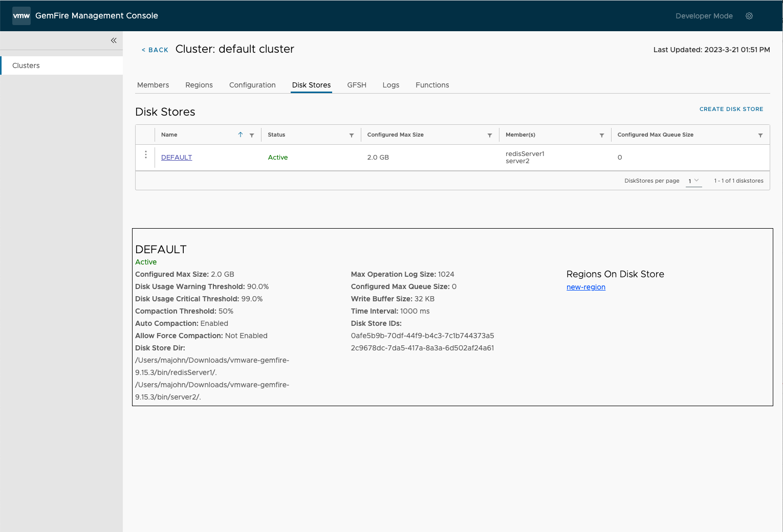This screenshot has width=783, height=532.
Task: Click Disk Usage Warning Threshold 90.0% text
Action: (x=202, y=286)
